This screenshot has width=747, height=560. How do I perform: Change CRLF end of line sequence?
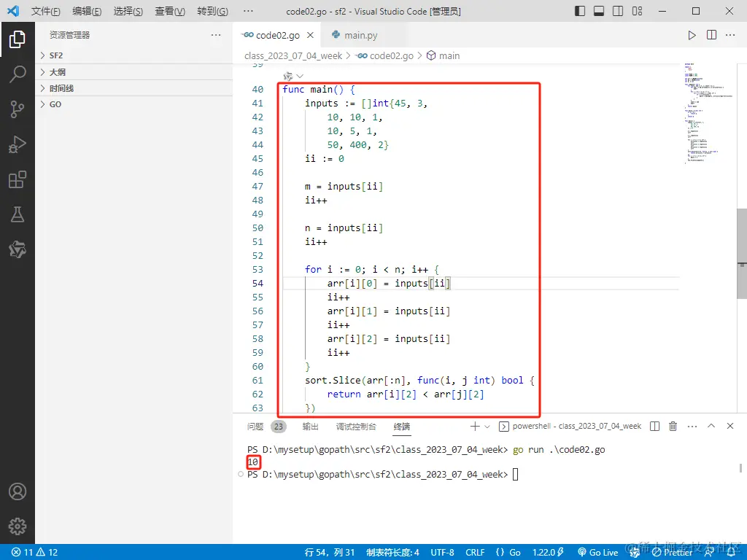click(475, 553)
